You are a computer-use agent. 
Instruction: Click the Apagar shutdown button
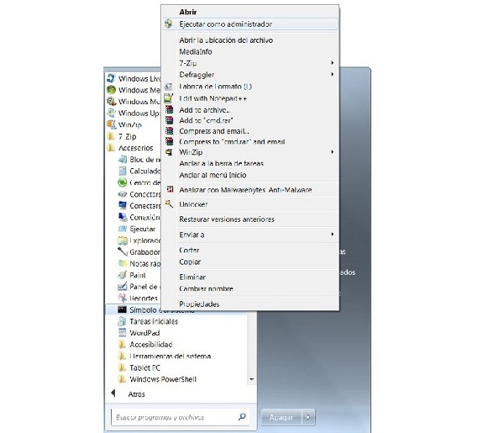click(281, 417)
